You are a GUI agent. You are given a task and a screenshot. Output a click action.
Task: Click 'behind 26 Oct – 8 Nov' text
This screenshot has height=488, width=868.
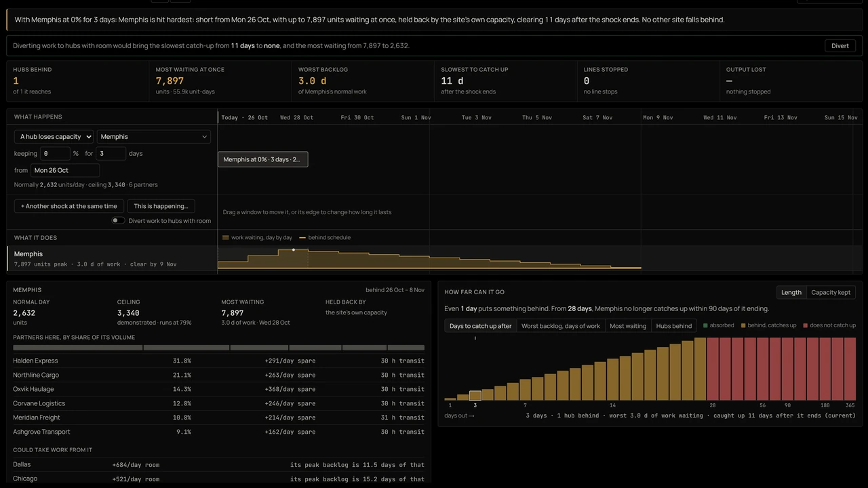(x=395, y=290)
